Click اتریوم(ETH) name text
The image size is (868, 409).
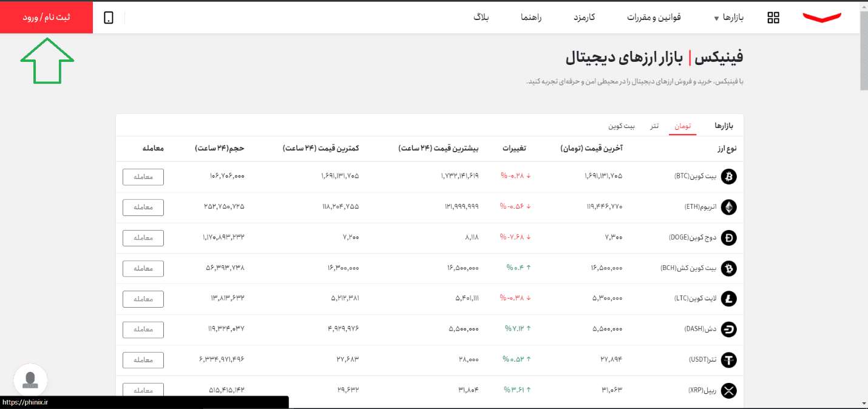tap(700, 207)
